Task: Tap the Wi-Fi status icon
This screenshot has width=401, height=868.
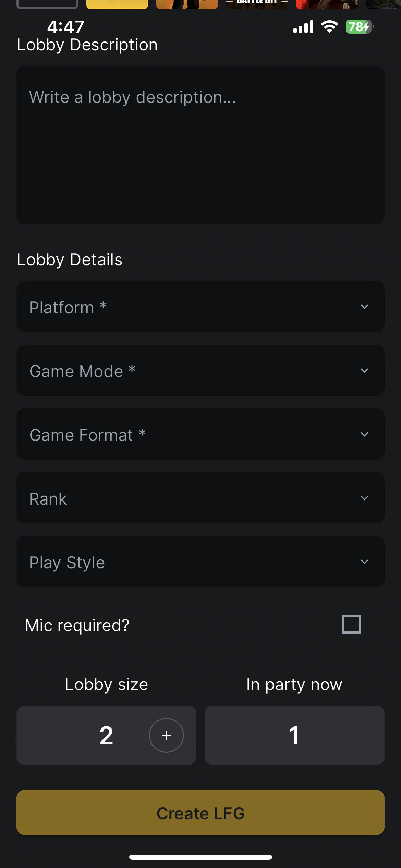Action: 329,26
